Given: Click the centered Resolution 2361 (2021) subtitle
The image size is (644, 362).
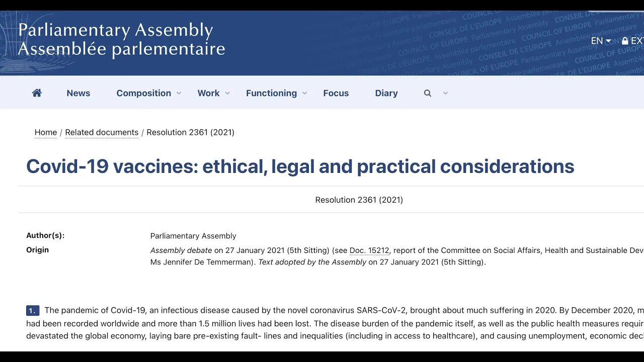Looking at the screenshot, I should (359, 200).
